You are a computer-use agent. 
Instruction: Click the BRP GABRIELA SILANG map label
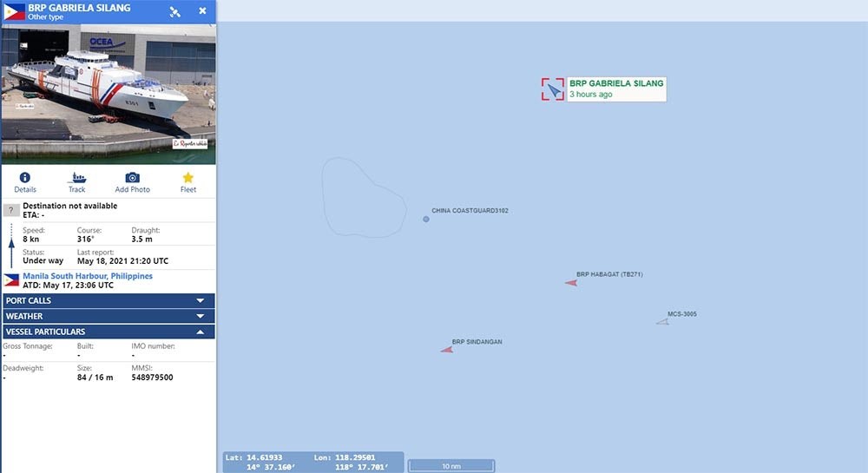[x=616, y=83]
